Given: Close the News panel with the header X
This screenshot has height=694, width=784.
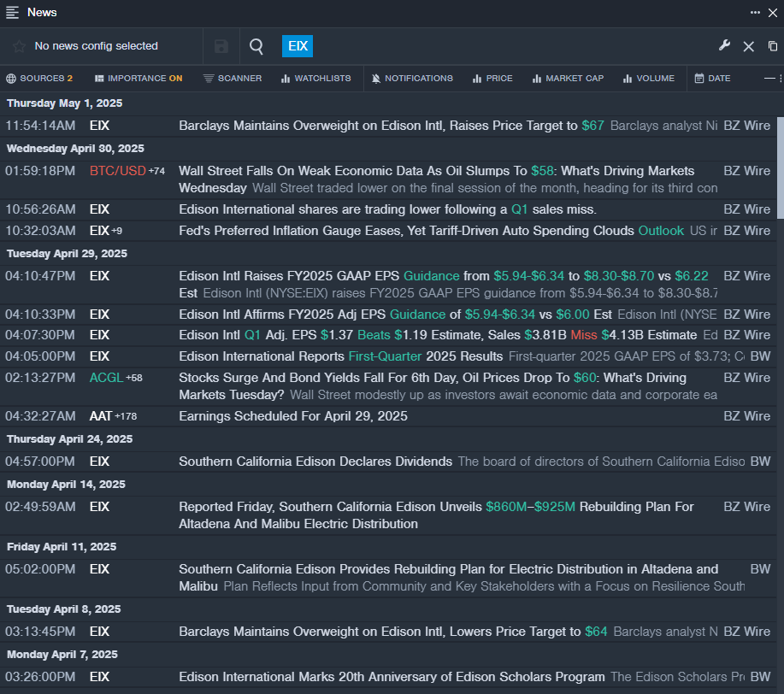Looking at the screenshot, I should pos(773,13).
